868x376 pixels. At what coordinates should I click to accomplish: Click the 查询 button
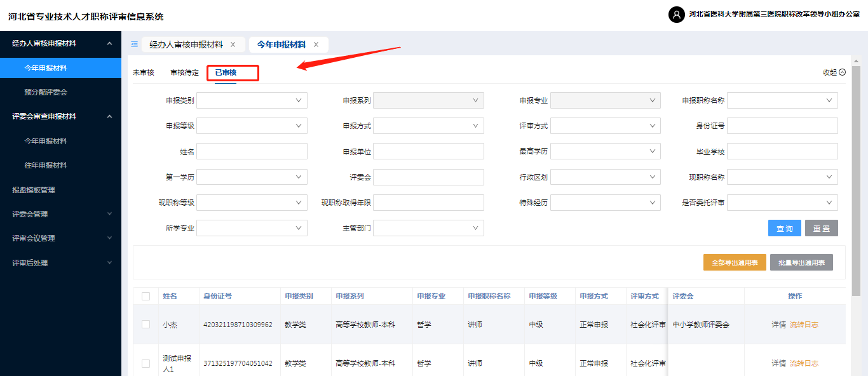pos(784,229)
